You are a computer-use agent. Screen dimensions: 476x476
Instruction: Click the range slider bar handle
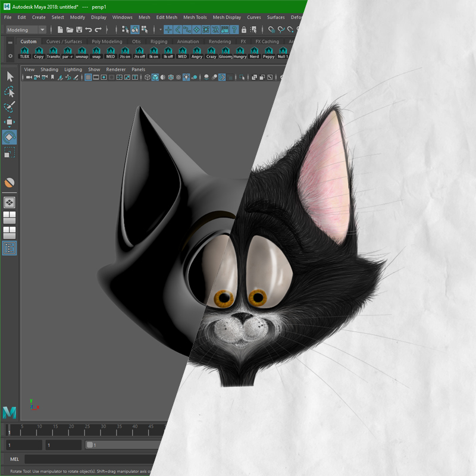pyautogui.click(x=90, y=445)
